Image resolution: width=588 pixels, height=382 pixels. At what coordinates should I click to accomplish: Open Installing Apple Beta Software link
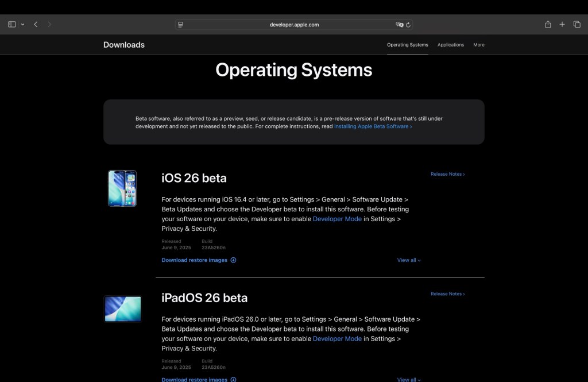pos(373,126)
